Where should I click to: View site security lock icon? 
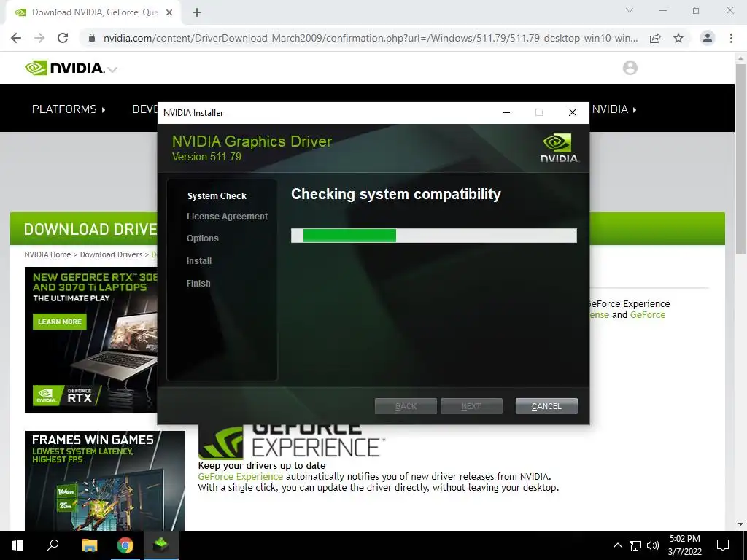pos(92,38)
